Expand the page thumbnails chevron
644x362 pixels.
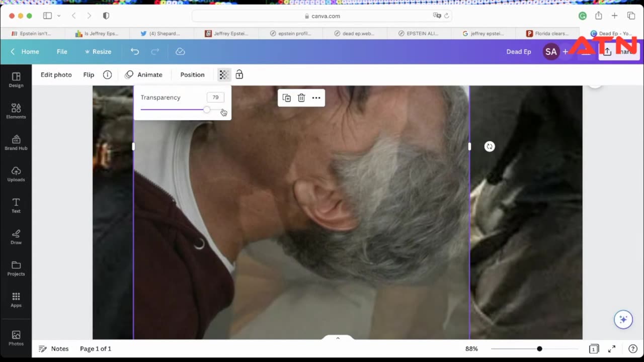338,338
